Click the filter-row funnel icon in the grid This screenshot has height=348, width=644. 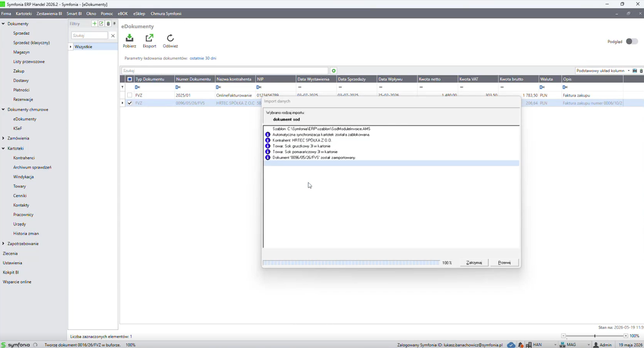[123, 87]
